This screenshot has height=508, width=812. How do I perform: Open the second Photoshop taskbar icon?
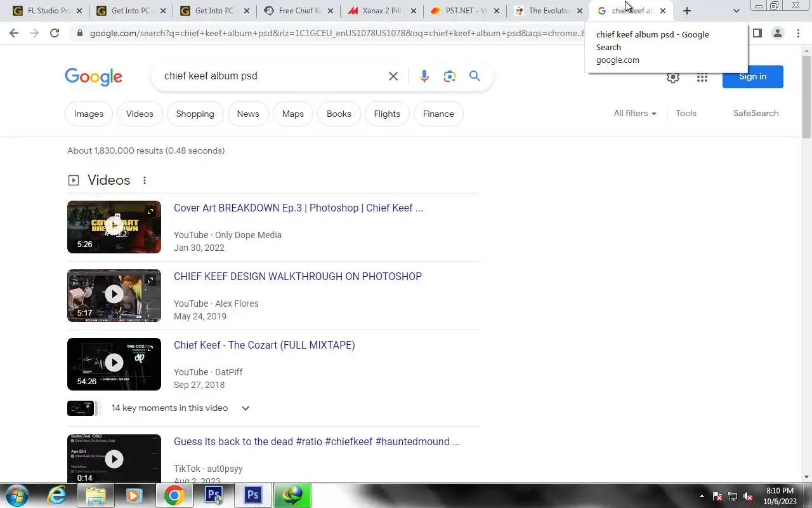[253, 495]
